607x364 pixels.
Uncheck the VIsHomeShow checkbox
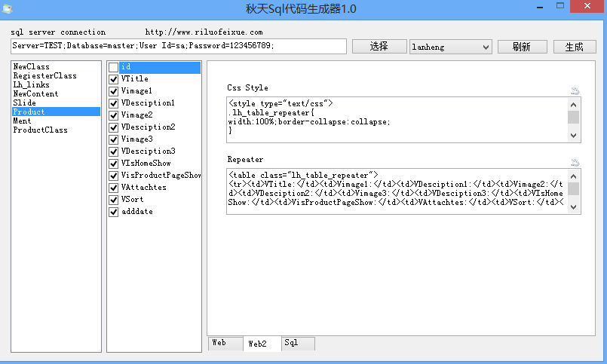(x=113, y=164)
